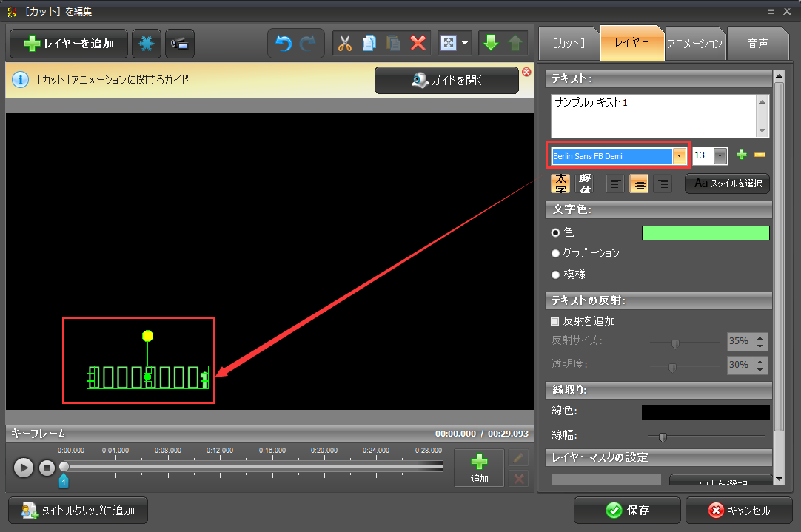Select center text alignment
This screenshot has width=801, height=532.
tap(639, 183)
